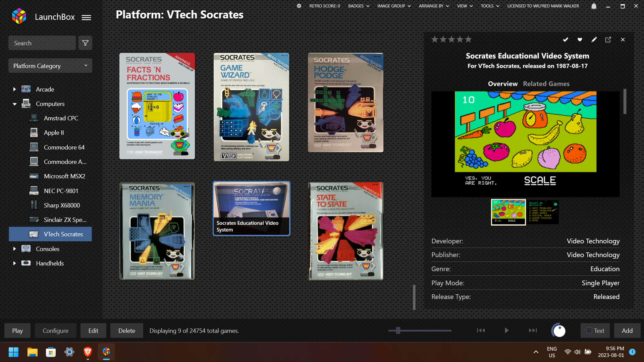Select the Hodge-Podge box art
This screenshot has width=644, height=362.
coord(345,103)
